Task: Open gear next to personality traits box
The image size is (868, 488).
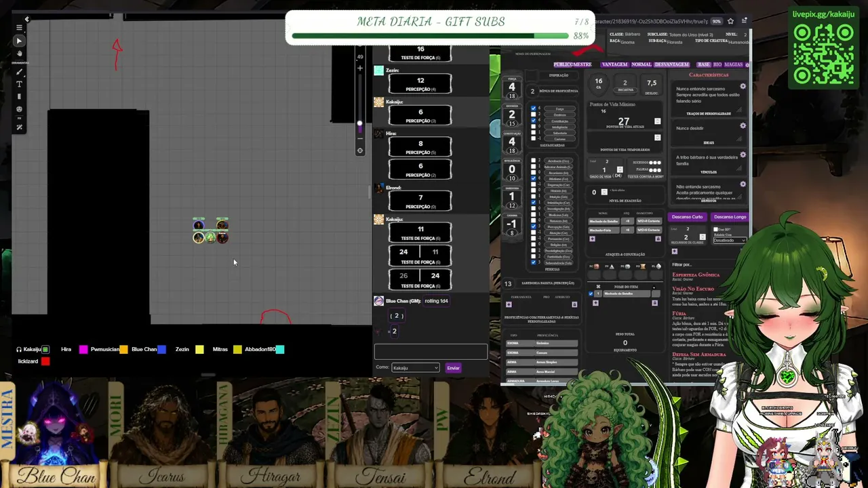Action: (743, 87)
